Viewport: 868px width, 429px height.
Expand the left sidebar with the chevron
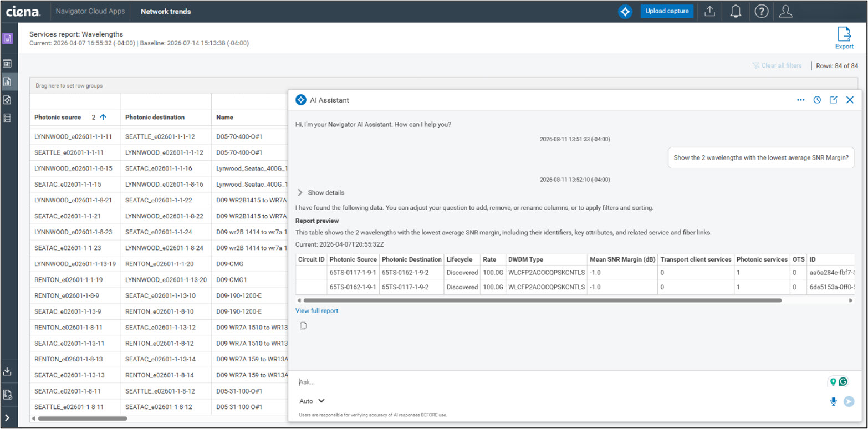(7, 417)
